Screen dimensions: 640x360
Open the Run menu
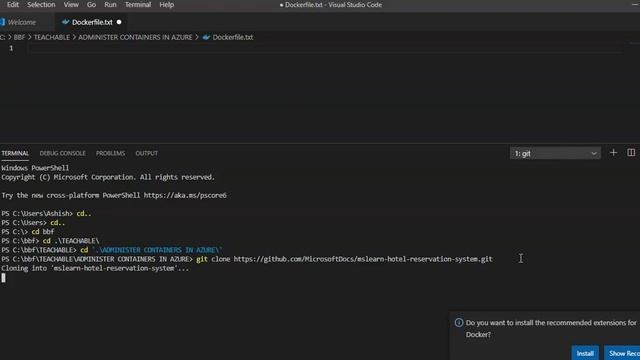point(110,5)
